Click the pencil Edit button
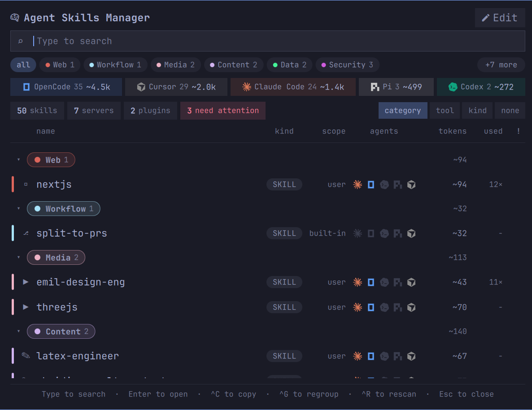 [500, 17]
